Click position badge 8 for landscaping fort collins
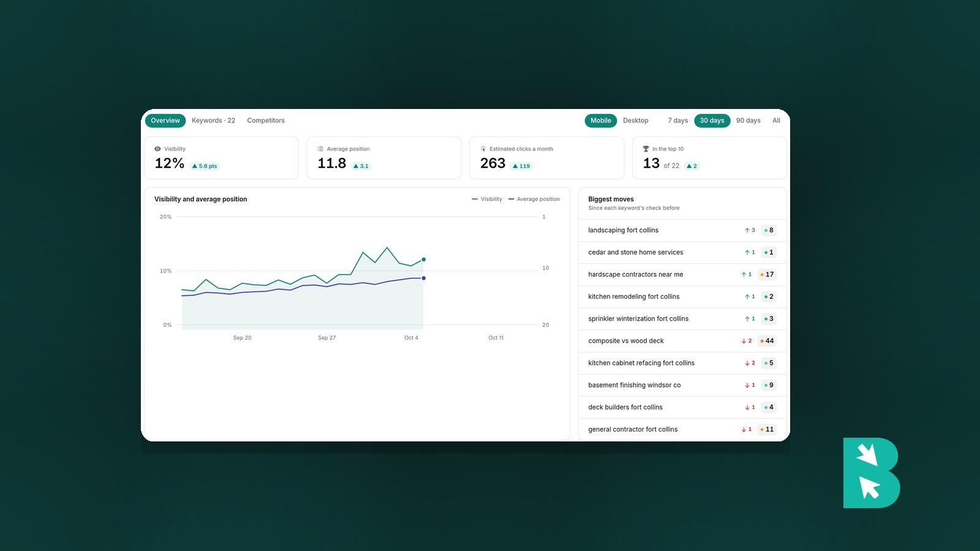The width and height of the screenshot is (980, 551). coord(769,230)
